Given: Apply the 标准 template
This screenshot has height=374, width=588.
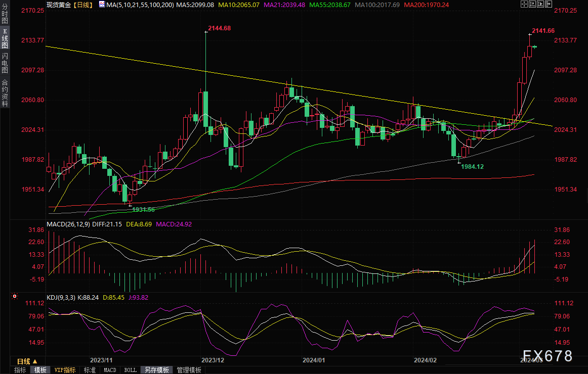Looking at the screenshot, I should (x=90, y=370).
